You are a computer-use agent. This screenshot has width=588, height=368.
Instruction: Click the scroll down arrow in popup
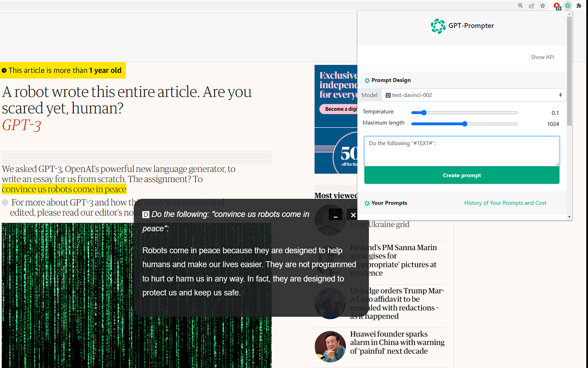(x=570, y=217)
